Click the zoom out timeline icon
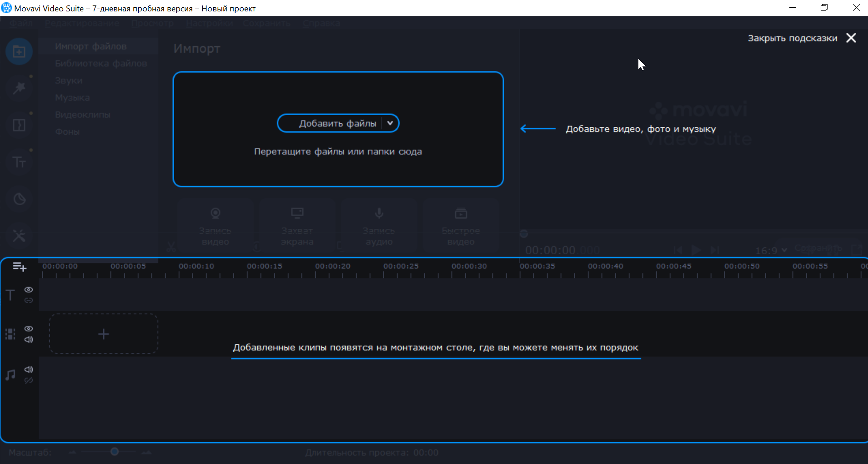Image resolution: width=868 pixels, height=464 pixels. [72, 452]
